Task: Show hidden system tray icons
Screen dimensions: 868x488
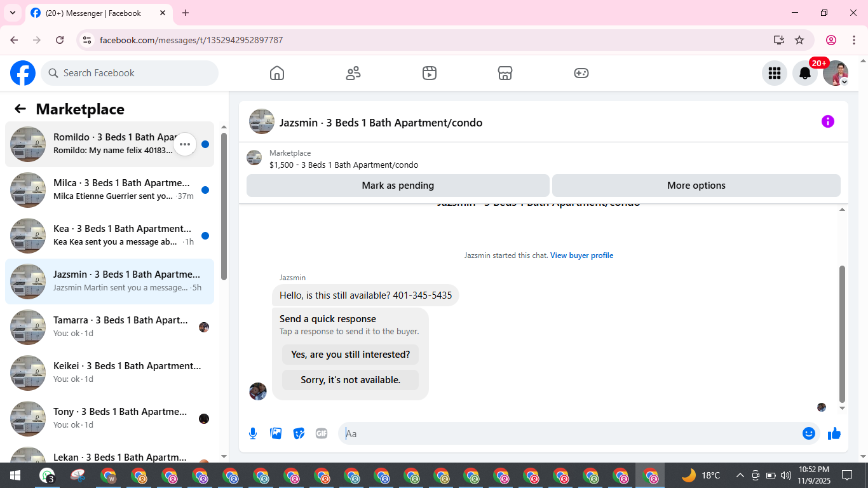Action: click(740, 475)
